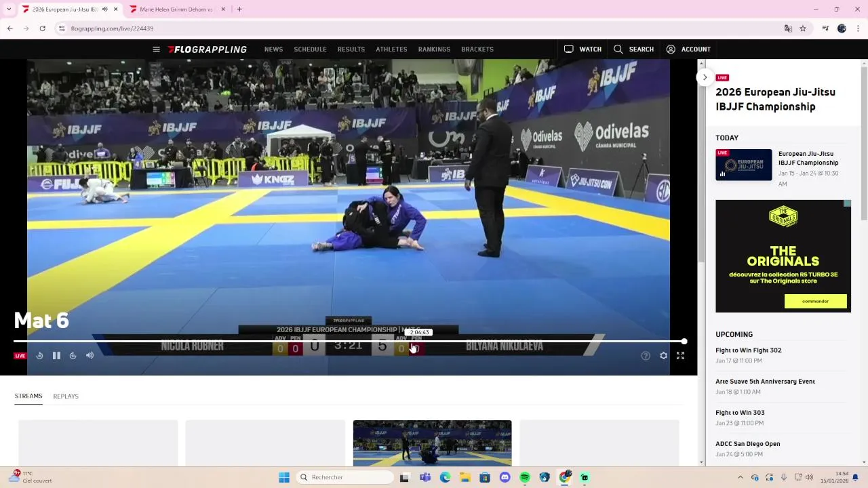This screenshot has height=488, width=868.
Task: Rewind the video with back-skip icon
Action: pos(39,355)
